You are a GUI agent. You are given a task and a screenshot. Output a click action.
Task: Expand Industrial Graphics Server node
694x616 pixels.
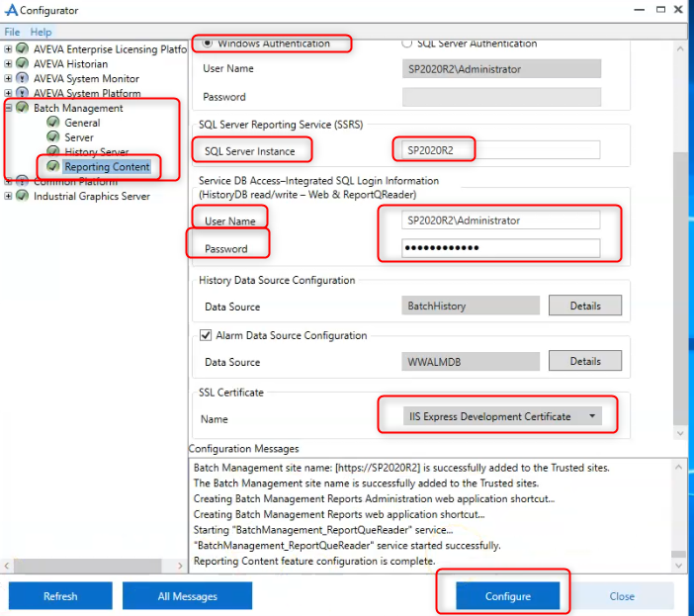point(8,196)
